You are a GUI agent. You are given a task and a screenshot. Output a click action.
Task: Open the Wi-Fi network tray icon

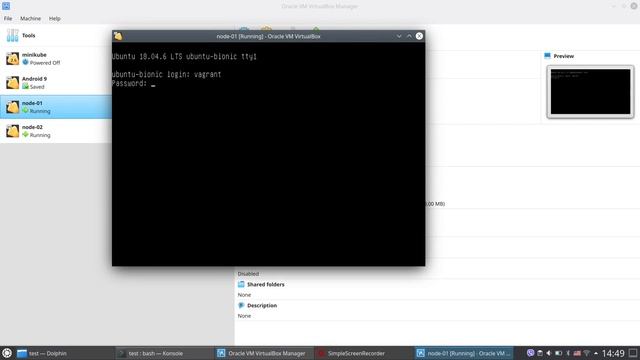587,353
